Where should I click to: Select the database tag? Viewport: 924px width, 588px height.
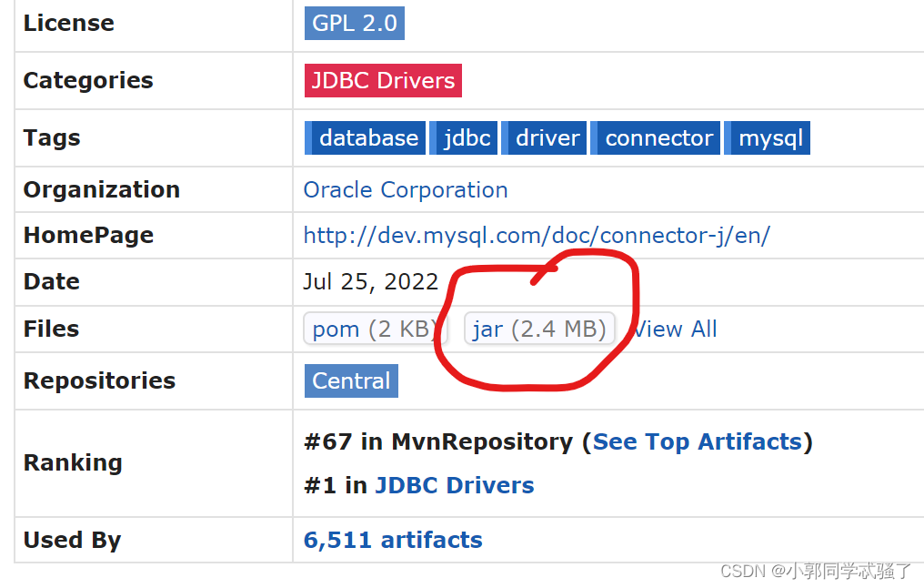pyautogui.click(x=367, y=138)
